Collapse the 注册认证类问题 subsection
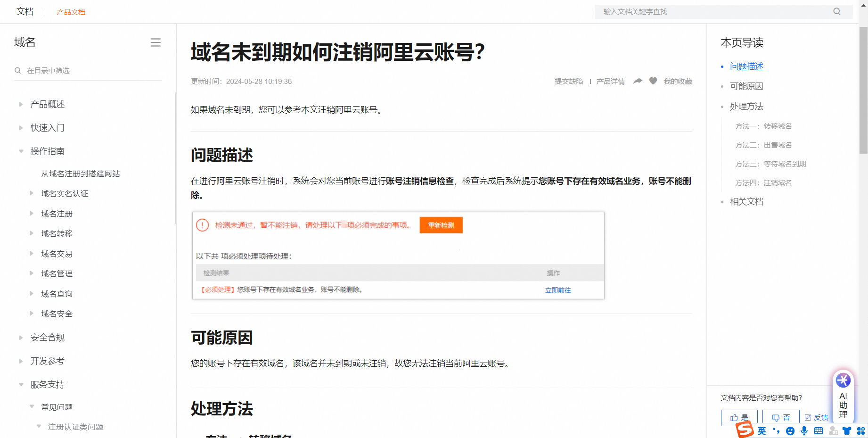The height and width of the screenshot is (438, 868). tap(39, 427)
